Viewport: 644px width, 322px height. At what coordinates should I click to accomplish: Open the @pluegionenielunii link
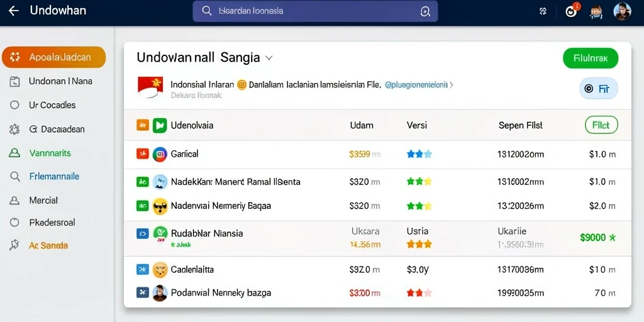416,85
